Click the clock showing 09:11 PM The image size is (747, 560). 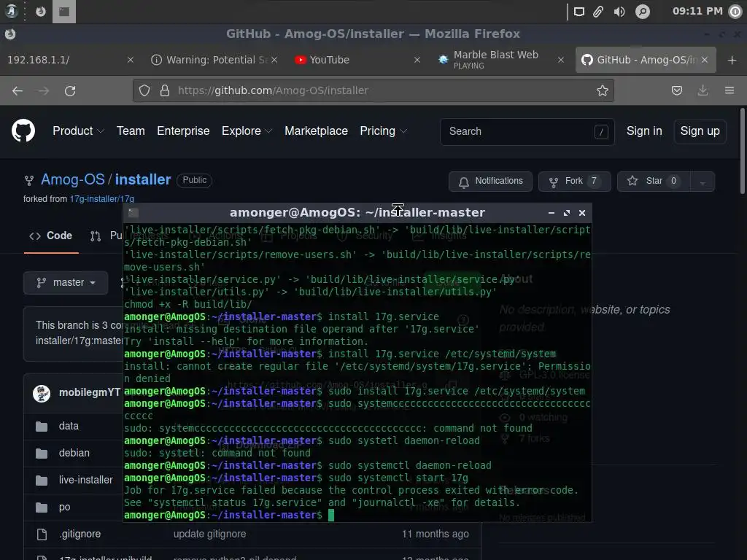(697, 11)
